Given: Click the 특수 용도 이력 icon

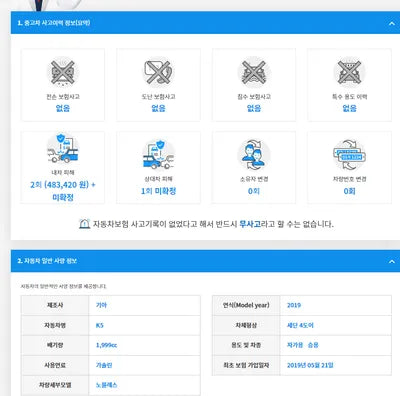Looking at the screenshot, I should point(349,72).
